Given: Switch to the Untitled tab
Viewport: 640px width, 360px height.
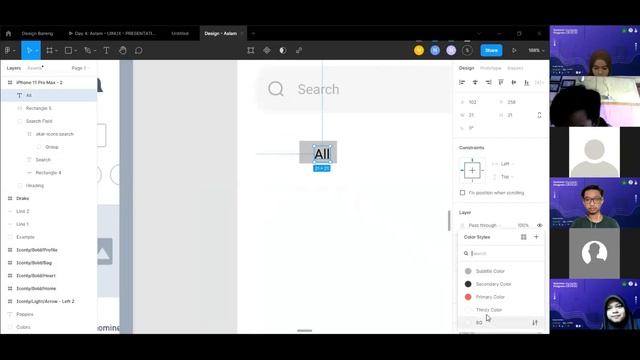Looking at the screenshot, I should click(x=180, y=33).
